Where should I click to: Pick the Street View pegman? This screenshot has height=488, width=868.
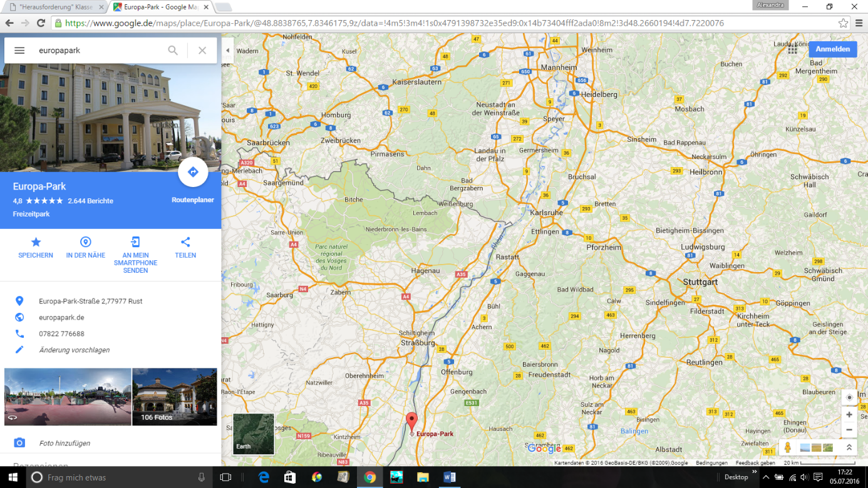pos(788,447)
